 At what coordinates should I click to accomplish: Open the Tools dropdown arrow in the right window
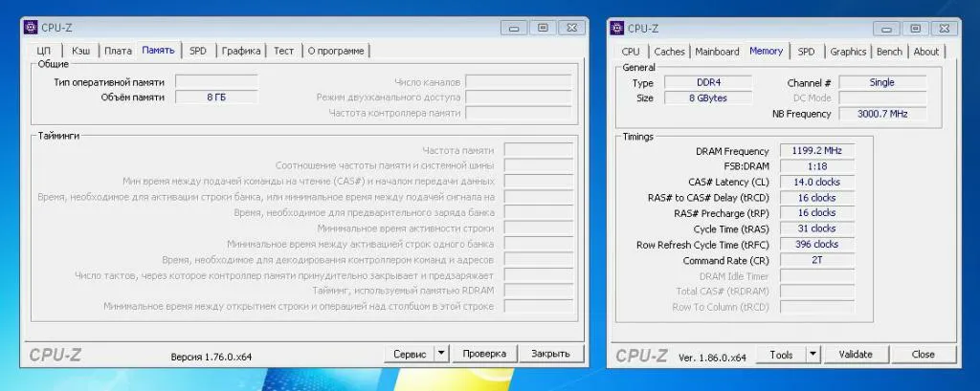[x=813, y=354]
